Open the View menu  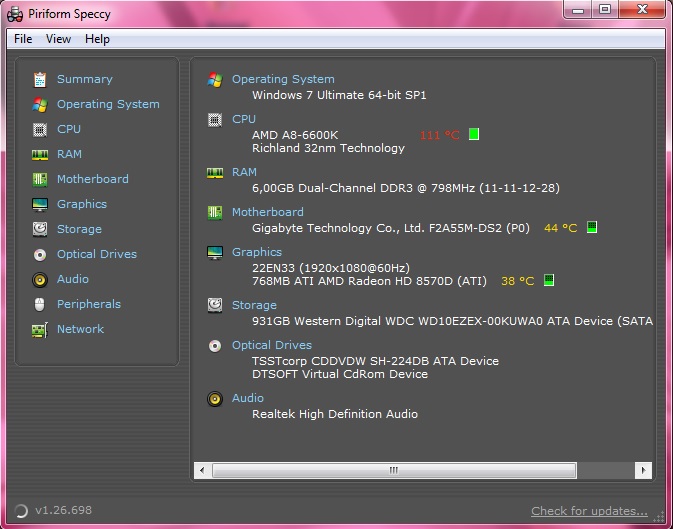click(x=58, y=39)
